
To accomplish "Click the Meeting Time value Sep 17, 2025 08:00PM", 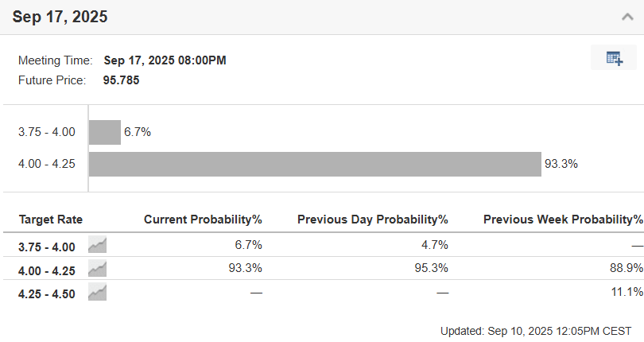I will 165,60.
